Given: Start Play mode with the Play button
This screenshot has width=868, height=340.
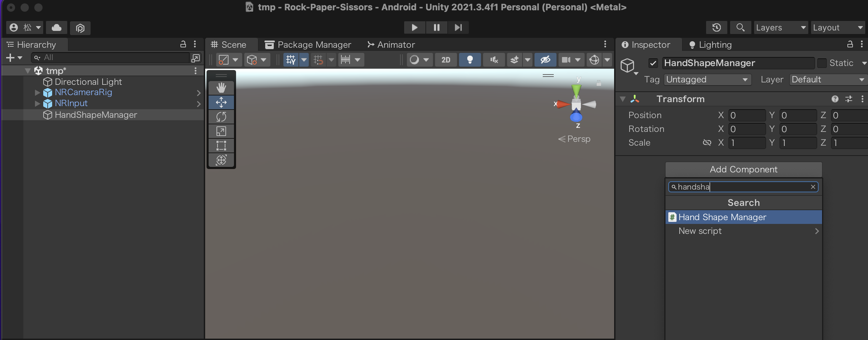Looking at the screenshot, I should coord(414,27).
